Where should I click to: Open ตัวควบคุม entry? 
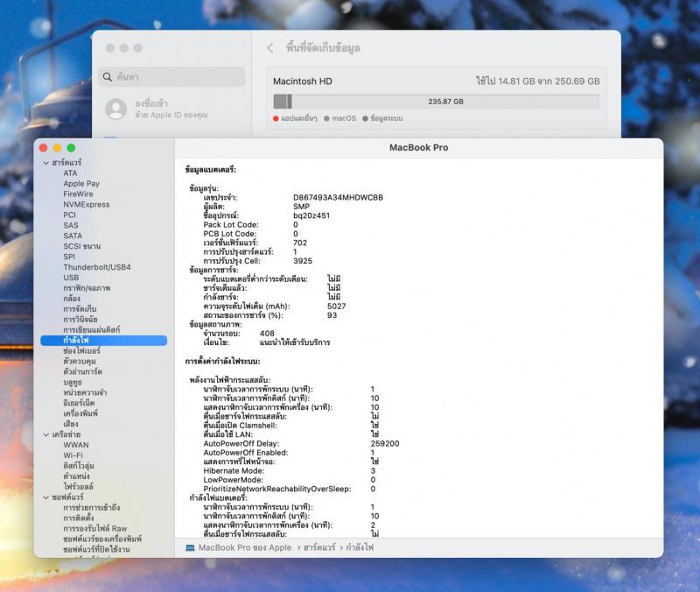80,361
